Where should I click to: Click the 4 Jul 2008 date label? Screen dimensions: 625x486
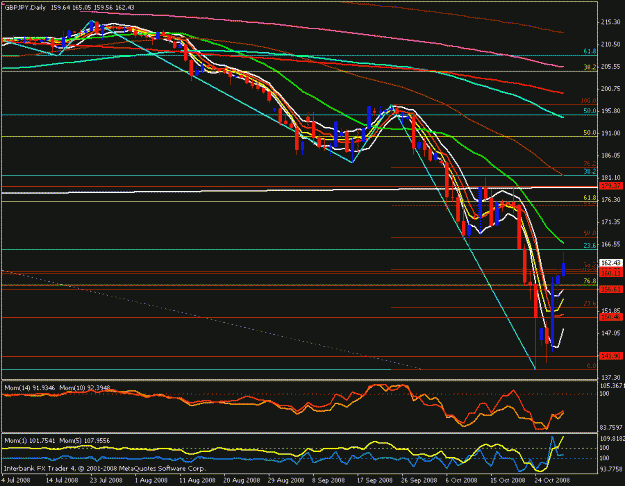(16, 480)
